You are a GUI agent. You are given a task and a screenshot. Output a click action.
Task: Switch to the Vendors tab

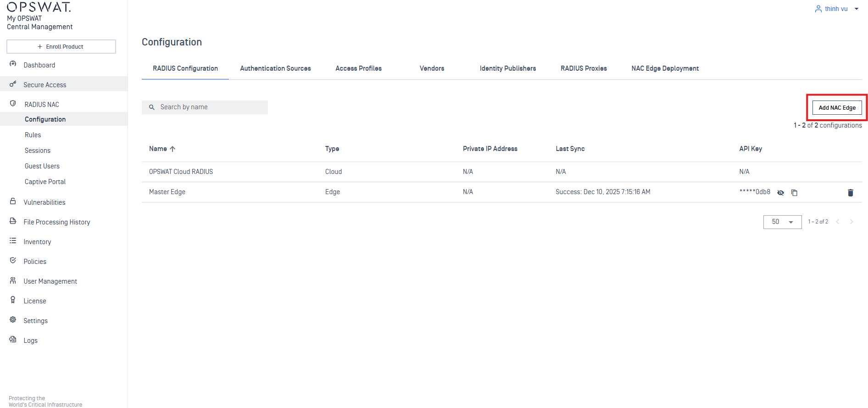(432, 68)
